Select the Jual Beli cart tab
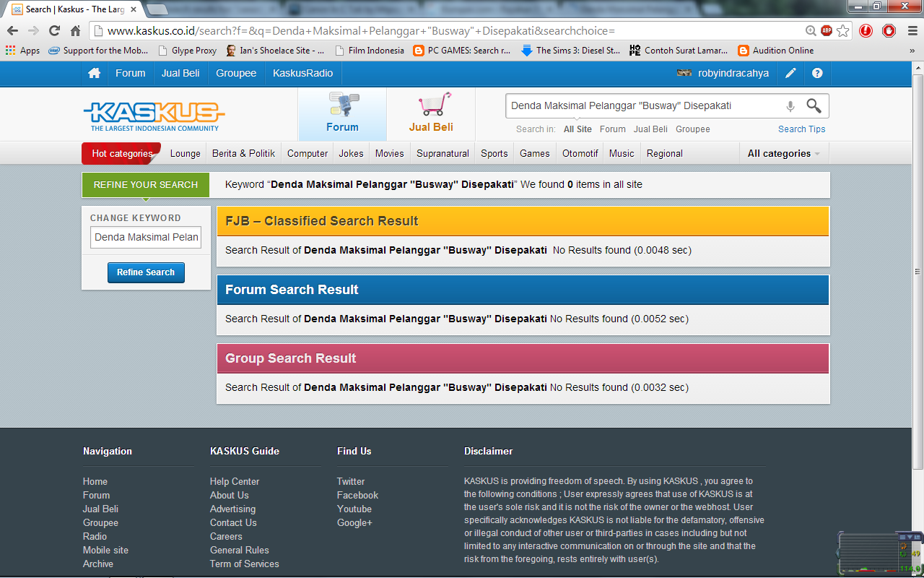 point(431,113)
